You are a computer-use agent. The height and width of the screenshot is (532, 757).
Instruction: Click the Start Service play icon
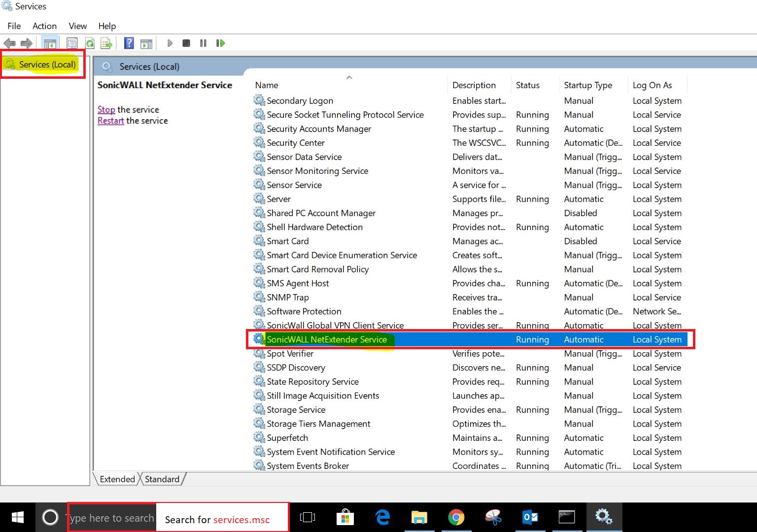tap(170, 43)
